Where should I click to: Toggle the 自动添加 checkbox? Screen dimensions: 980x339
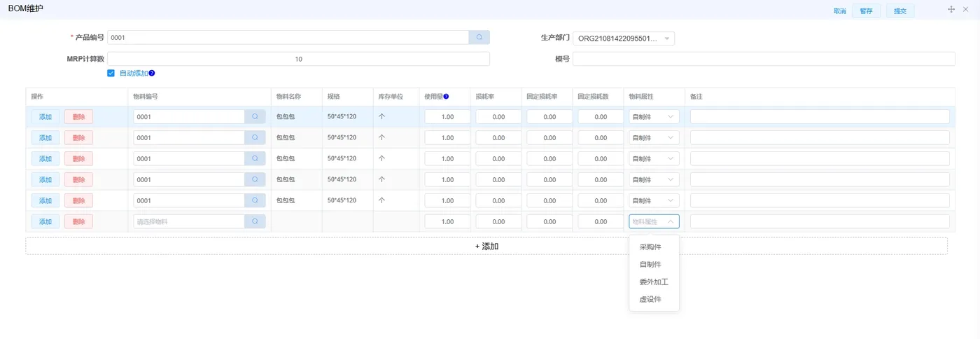(x=111, y=73)
